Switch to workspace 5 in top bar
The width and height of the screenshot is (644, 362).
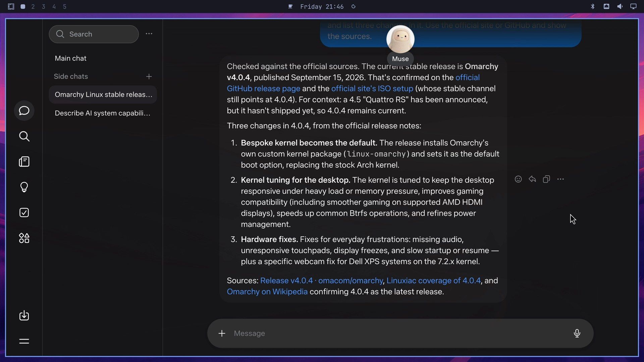click(65, 7)
